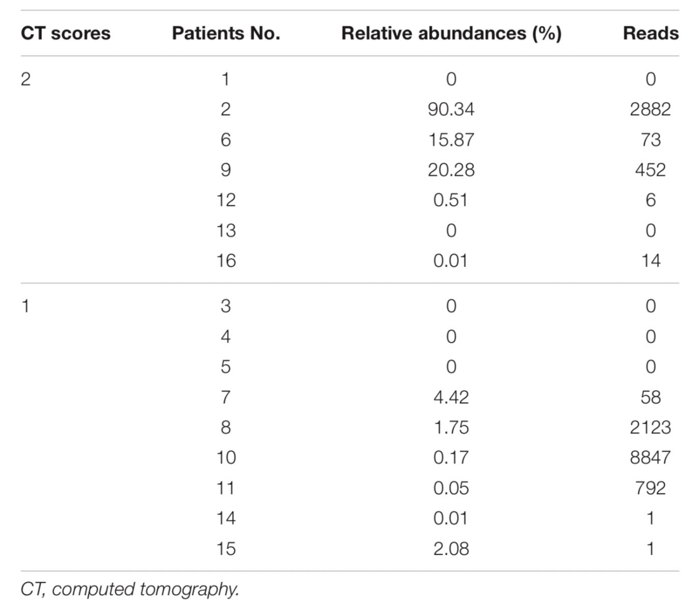Screen dimensions: 699x616
Task: Select the 0.17 abundance cell
Action: (451, 457)
